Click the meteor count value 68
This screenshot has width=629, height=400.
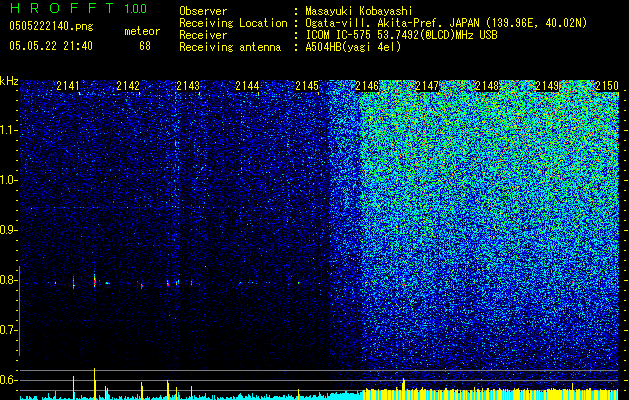pyautogui.click(x=145, y=46)
